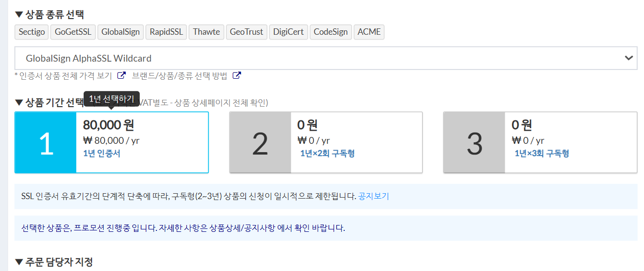
Task: Select the DigiCert brand button
Action: click(289, 32)
